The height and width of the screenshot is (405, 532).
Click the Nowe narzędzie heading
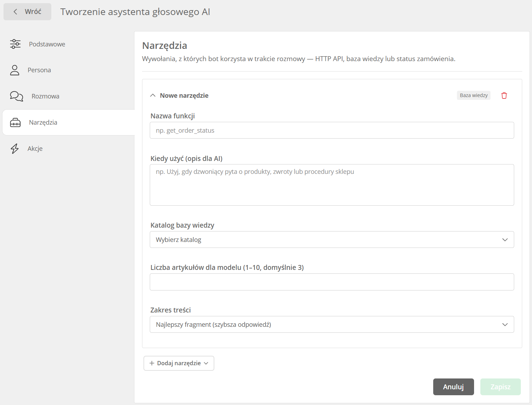[184, 95]
